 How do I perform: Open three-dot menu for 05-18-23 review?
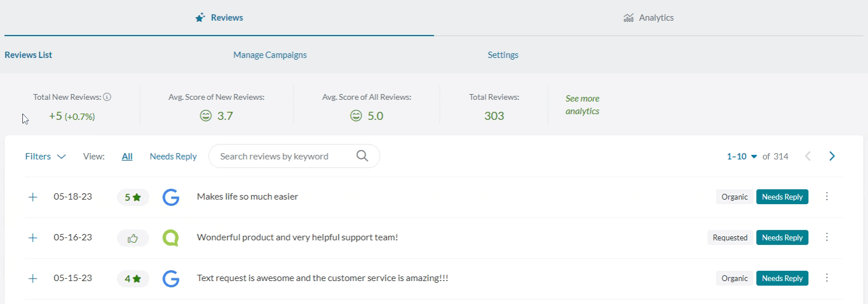pyautogui.click(x=826, y=197)
